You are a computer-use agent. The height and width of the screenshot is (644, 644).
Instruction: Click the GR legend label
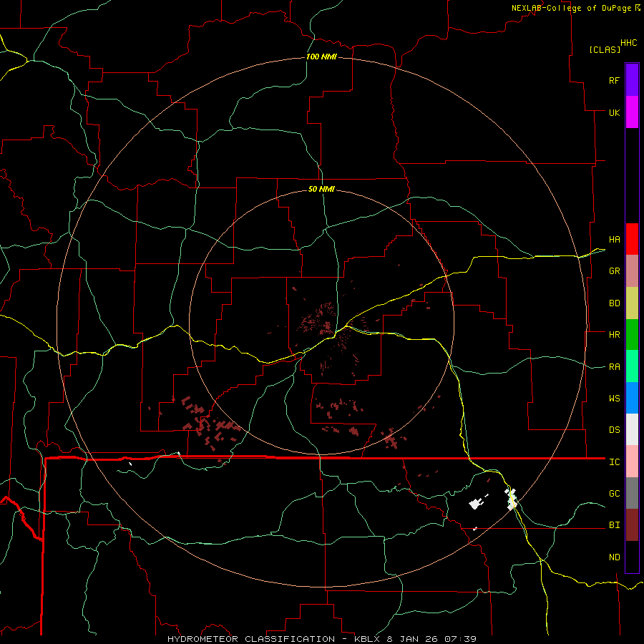[614, 271]
